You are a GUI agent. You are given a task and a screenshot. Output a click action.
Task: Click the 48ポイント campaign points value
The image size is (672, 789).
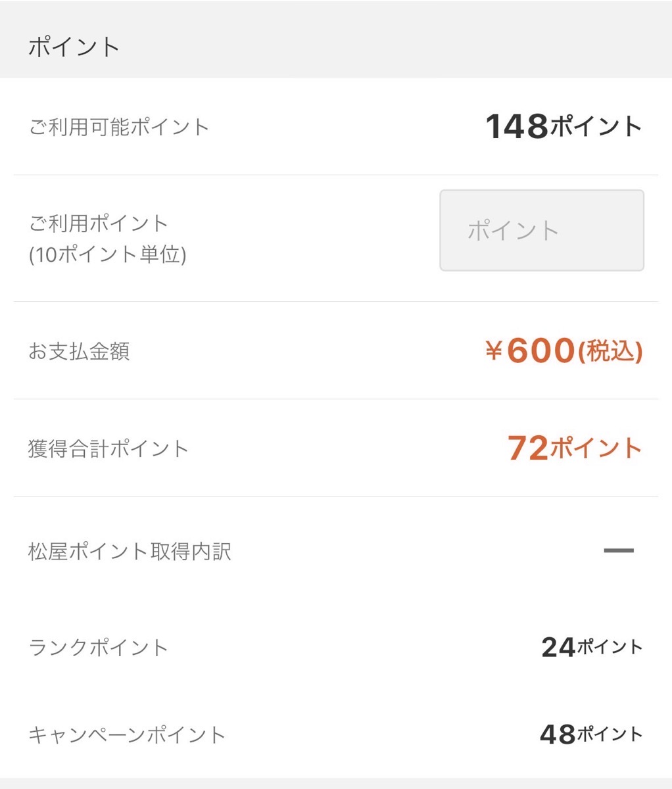590,734
